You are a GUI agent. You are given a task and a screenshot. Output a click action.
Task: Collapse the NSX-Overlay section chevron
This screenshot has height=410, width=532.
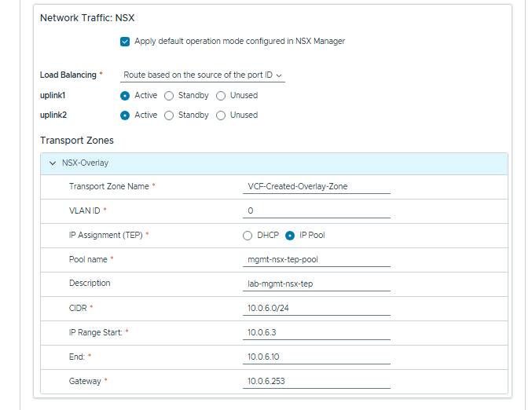pyautogui.click(x=53, y=163)
